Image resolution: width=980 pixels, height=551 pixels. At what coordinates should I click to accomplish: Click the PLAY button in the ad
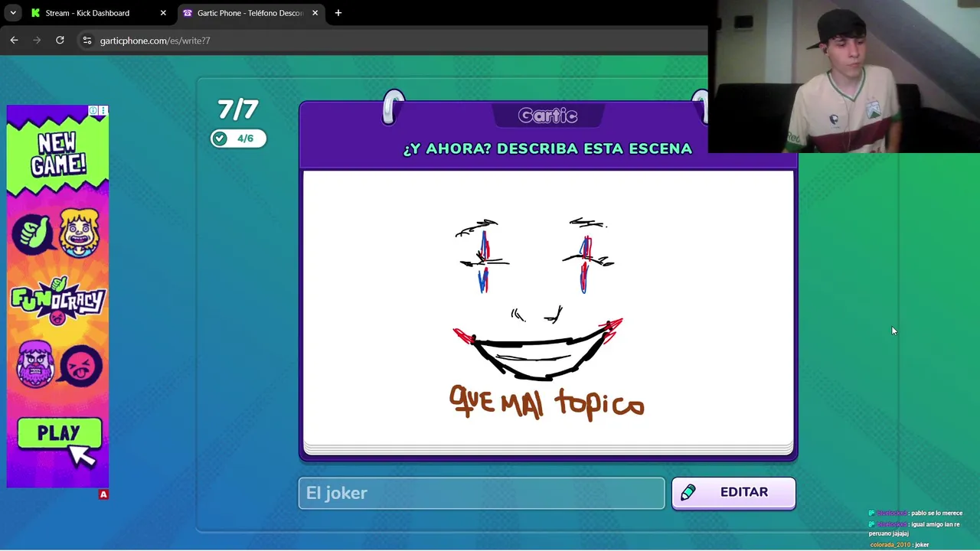(59, 434)
